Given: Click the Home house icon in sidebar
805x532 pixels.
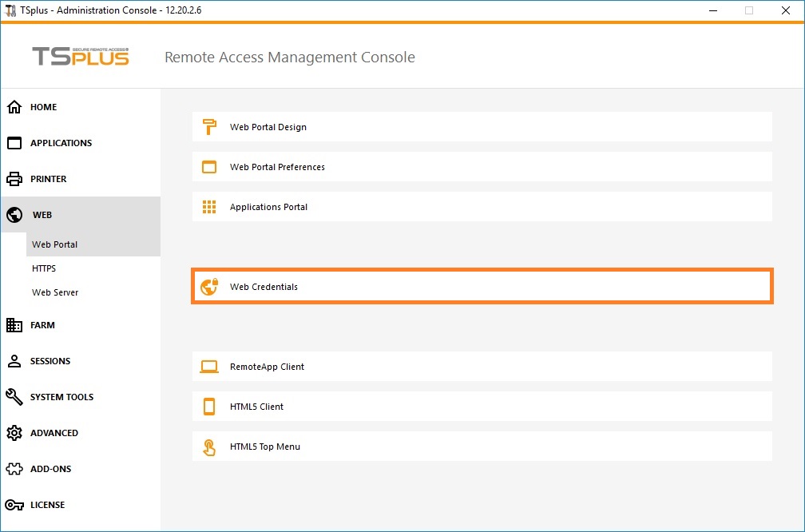Looking at the screenshot, I should pos(14,107).
